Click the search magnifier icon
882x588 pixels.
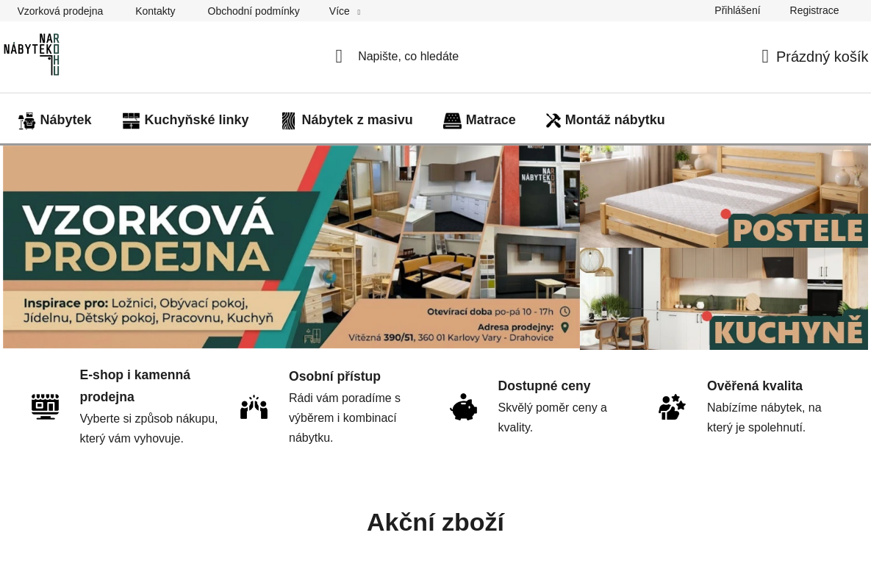pyautogui.click(x=339, y=57)
